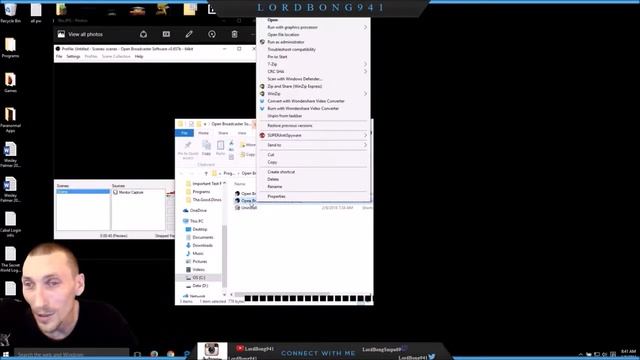Image resolution: width=640 pixels, height=360 pixels.
Task: Expand the WinZip submenu
Action: (313, 93)
